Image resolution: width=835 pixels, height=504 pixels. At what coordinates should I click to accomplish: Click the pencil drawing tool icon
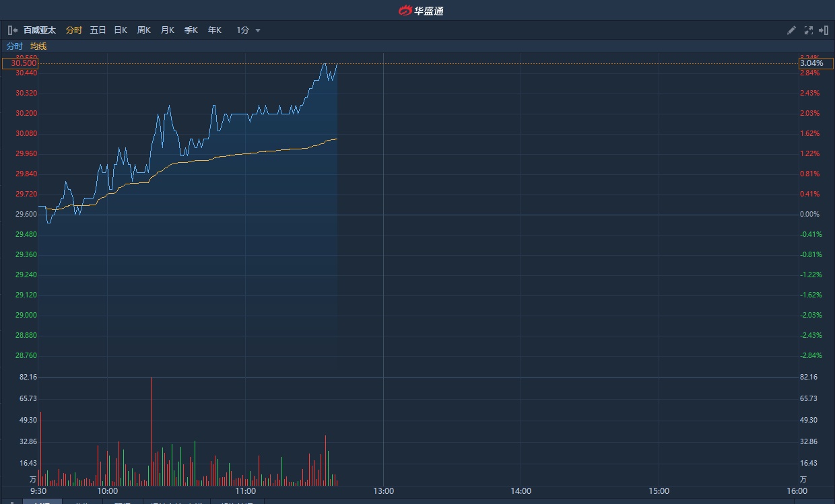coord(792,30)
